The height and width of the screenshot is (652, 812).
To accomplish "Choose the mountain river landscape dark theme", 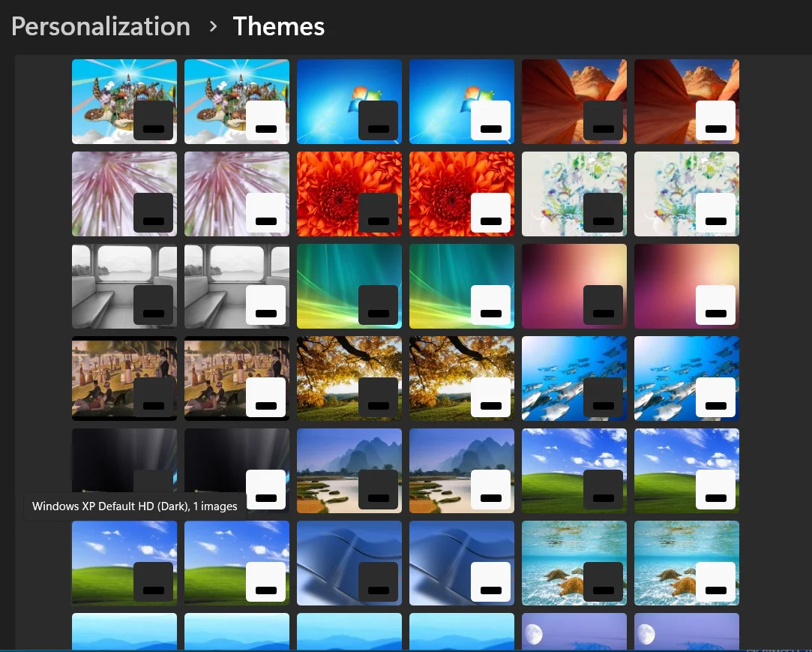I will coord(349,470).
